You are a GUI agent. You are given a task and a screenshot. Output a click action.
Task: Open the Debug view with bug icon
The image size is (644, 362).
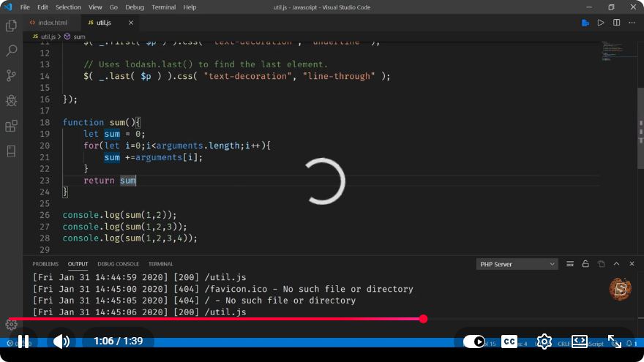(11, 101)
